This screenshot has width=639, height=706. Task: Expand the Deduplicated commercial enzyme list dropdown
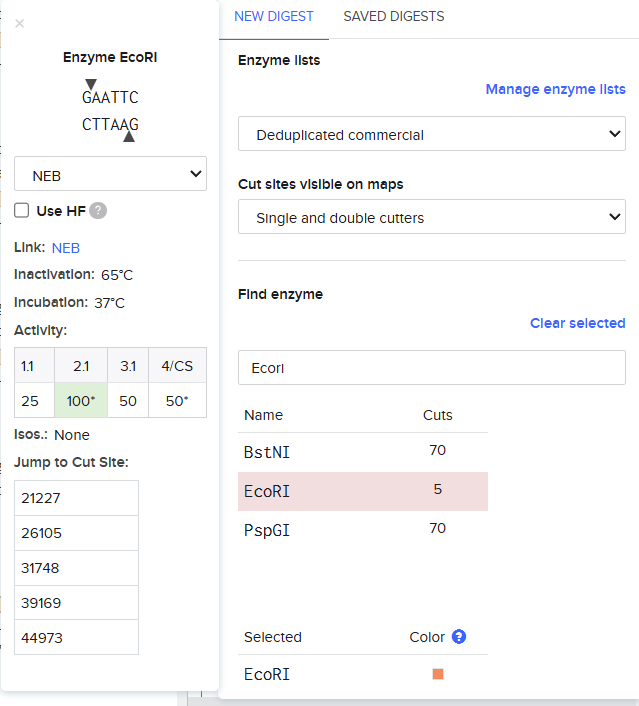point(431,135)
